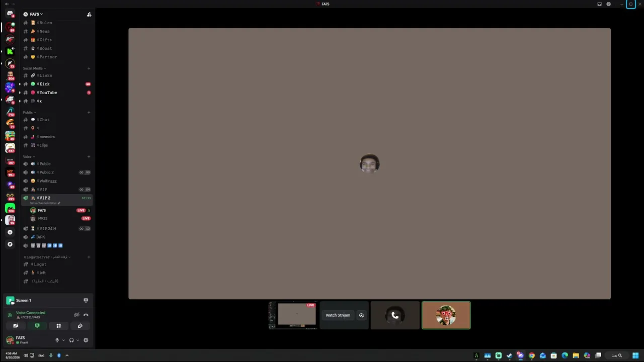Toggle screen share button in voice panel
The image size is (644, 362).
pyautogui.click(x=37, y=326)
